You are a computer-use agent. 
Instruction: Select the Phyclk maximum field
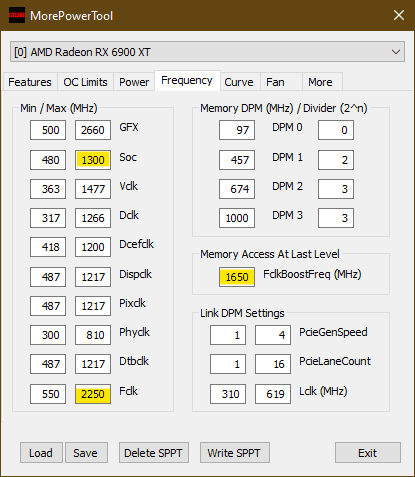pos(93,335)
